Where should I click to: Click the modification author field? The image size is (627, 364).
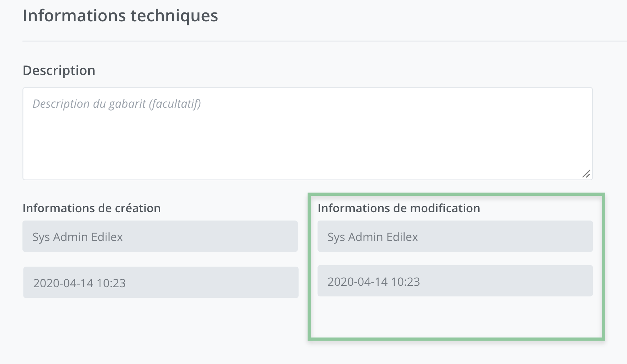point(455,236)
